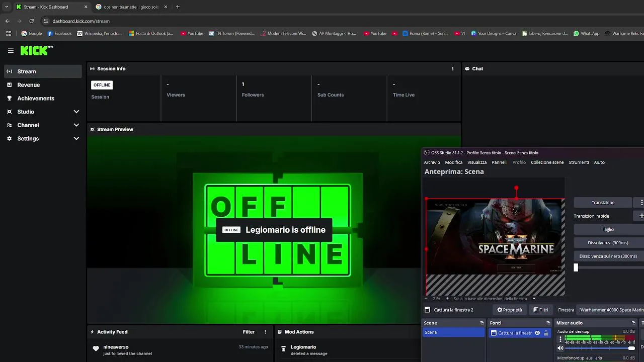
Task: Open the OBS Strumenti menu
Action: 579,162
